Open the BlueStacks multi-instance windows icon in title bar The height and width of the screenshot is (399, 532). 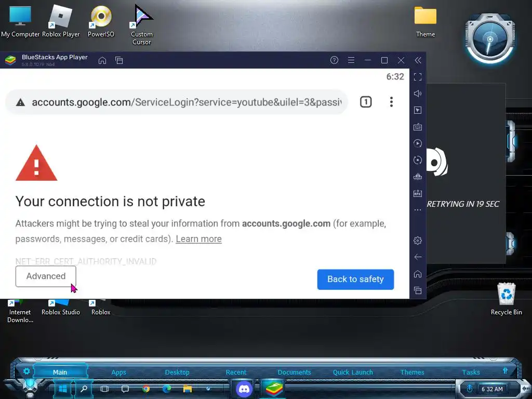(119, 60)
